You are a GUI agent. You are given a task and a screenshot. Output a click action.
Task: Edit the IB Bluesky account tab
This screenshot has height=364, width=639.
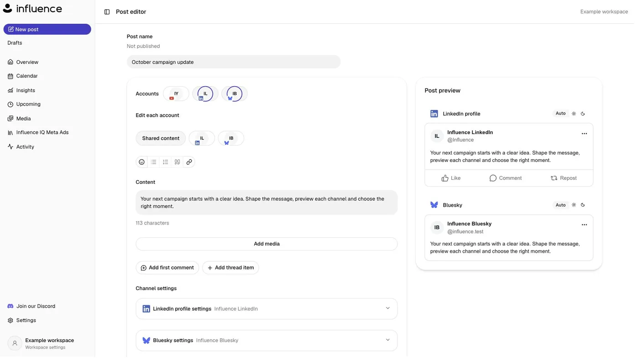pyautogui.click(x=233, y=139)
